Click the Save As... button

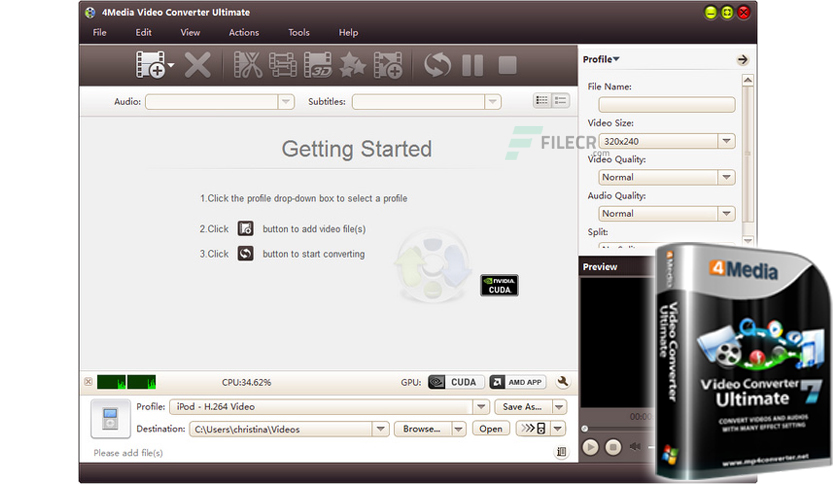click(522, 407)
